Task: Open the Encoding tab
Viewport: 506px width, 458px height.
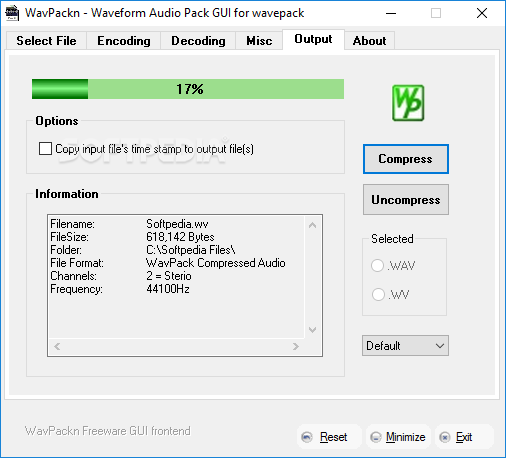Action: [124, 41]
